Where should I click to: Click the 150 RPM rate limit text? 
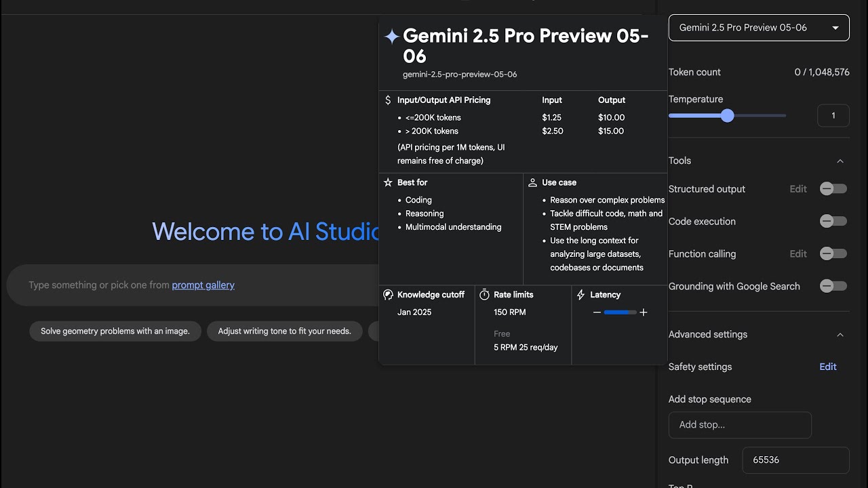pyautogui.click(x=510, y=312)
